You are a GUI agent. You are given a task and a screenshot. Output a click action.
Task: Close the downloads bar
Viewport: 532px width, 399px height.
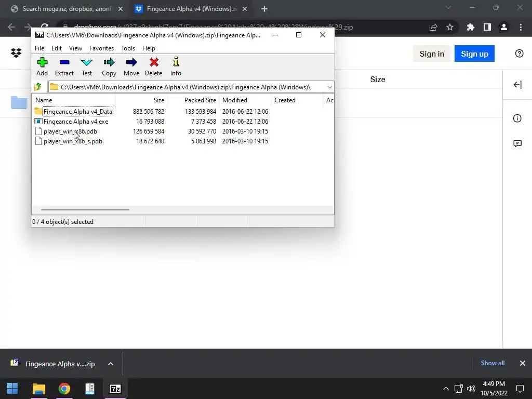523,363
